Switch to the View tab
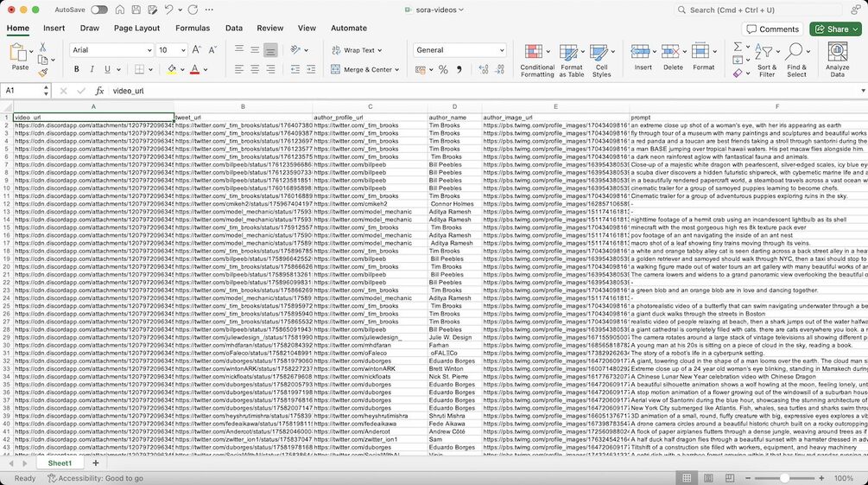Viewport: 868px width, 485px height. click(307, 29)
